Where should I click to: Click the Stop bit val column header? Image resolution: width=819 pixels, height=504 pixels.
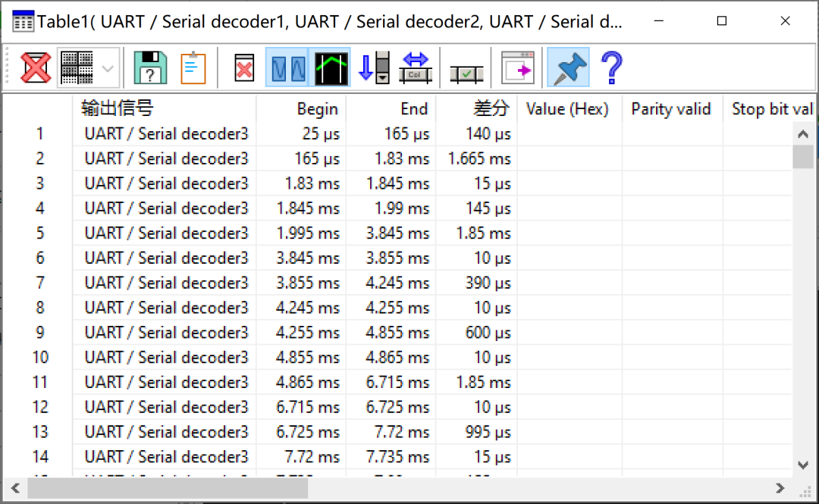772,108
